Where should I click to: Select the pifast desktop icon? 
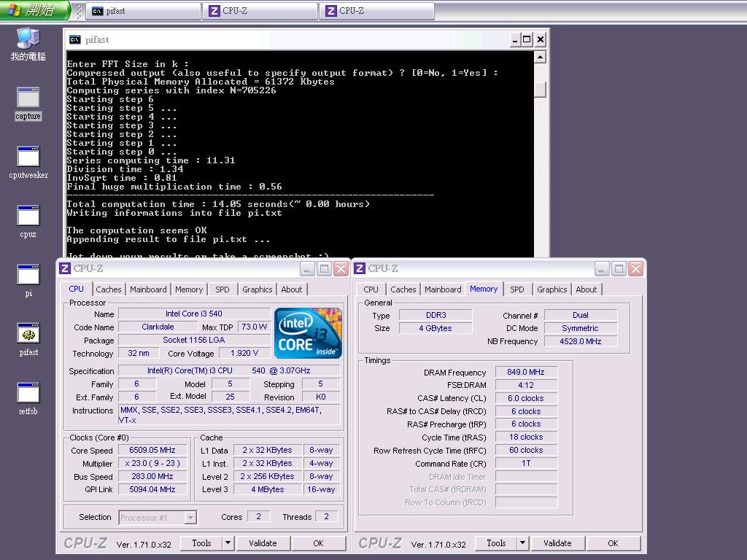tap(28, 340)
